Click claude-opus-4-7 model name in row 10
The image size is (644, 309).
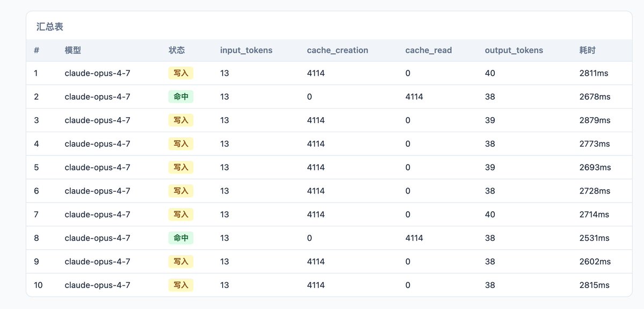click(x=97, y=285)
